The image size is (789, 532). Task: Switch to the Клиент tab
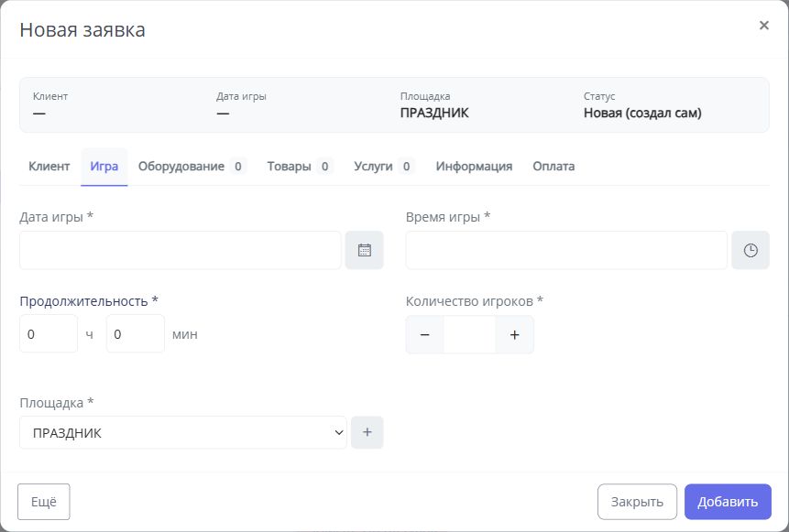49,167
